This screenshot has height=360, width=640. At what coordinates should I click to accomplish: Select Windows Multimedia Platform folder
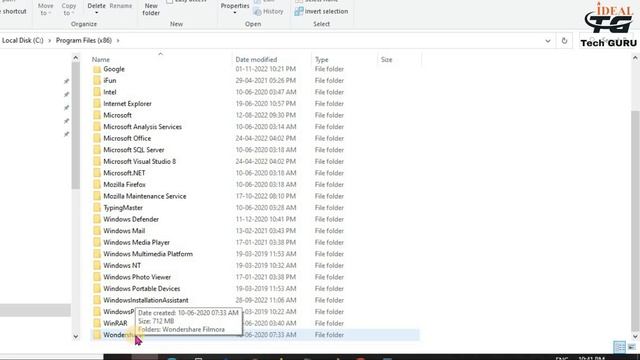[148, 254]
